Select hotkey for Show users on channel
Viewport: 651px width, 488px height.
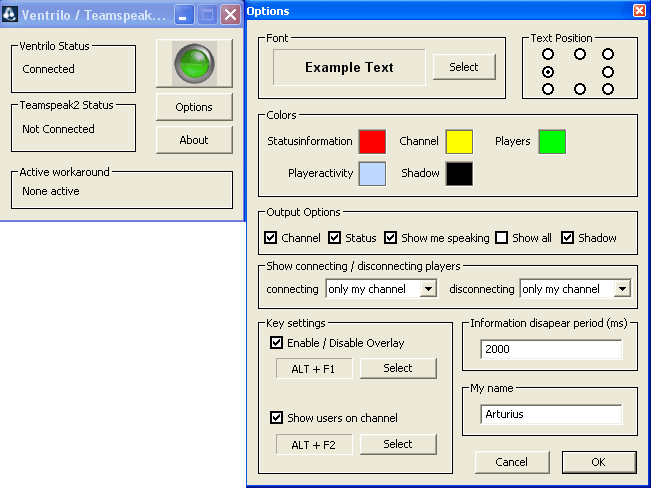[x=398, y=444]
